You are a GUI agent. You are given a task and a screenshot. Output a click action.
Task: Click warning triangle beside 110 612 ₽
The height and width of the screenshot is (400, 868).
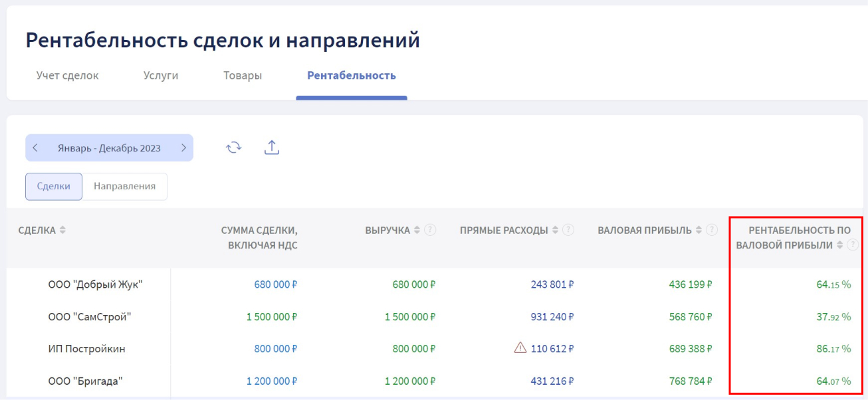point(520,348)
